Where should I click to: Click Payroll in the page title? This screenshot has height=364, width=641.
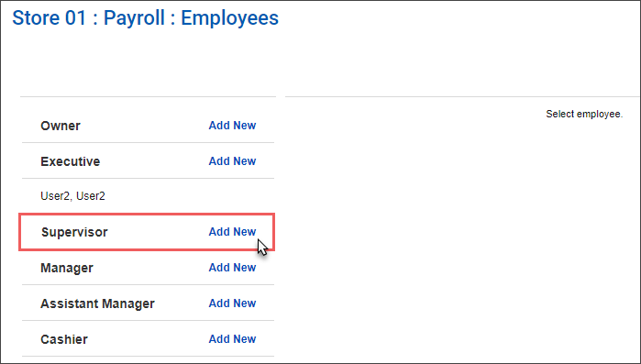(x=134, y=18)
